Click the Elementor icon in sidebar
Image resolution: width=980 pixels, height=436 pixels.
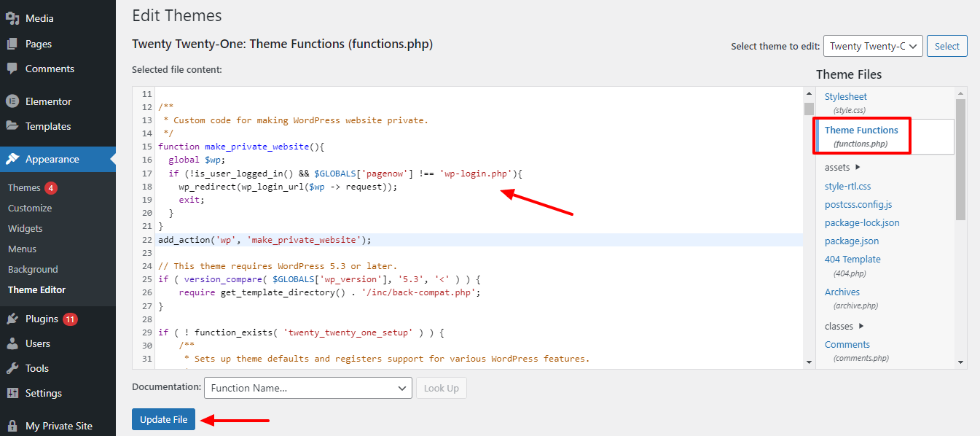point(12,101)
